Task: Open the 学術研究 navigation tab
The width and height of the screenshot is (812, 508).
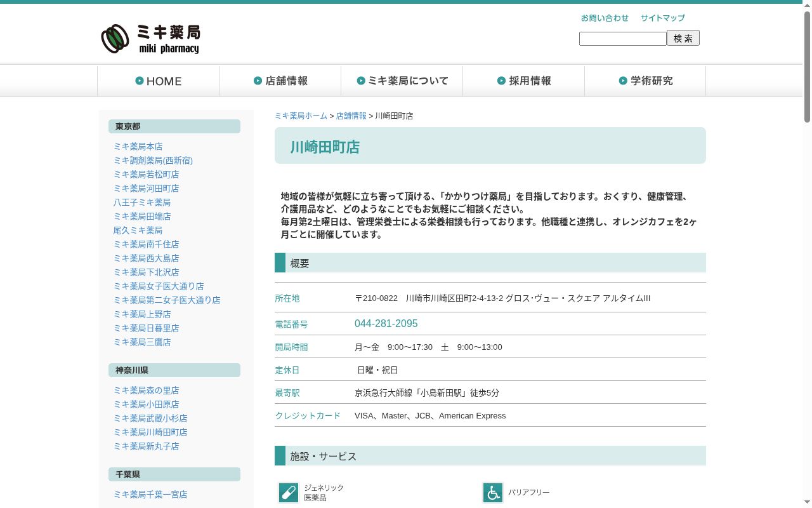Action: 645,81
